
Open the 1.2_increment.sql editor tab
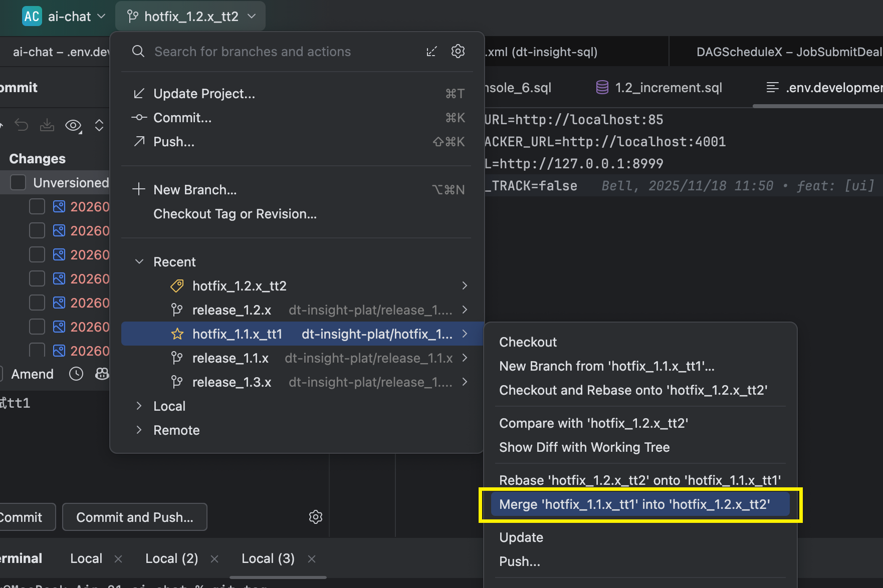[658, 88]
